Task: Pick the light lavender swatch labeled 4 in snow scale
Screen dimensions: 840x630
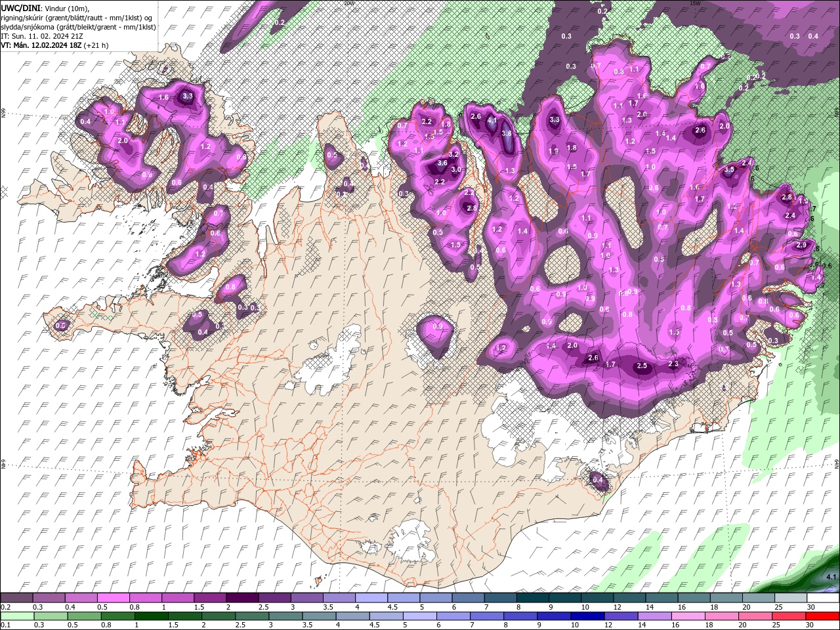Action: click(x=370, y=598)
